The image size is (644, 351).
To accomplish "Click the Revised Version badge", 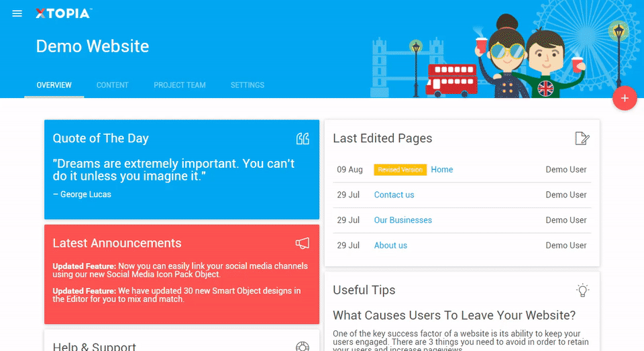I will [x=400, y=170].
